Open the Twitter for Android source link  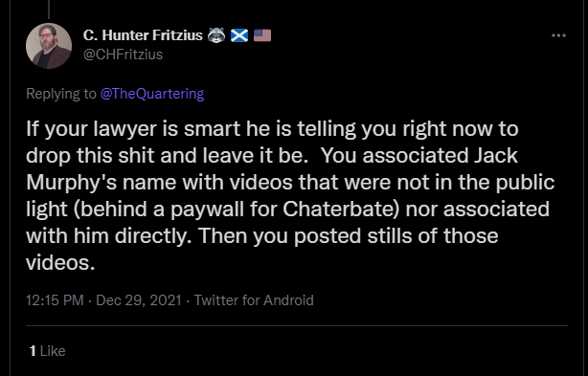pos(254,300)
